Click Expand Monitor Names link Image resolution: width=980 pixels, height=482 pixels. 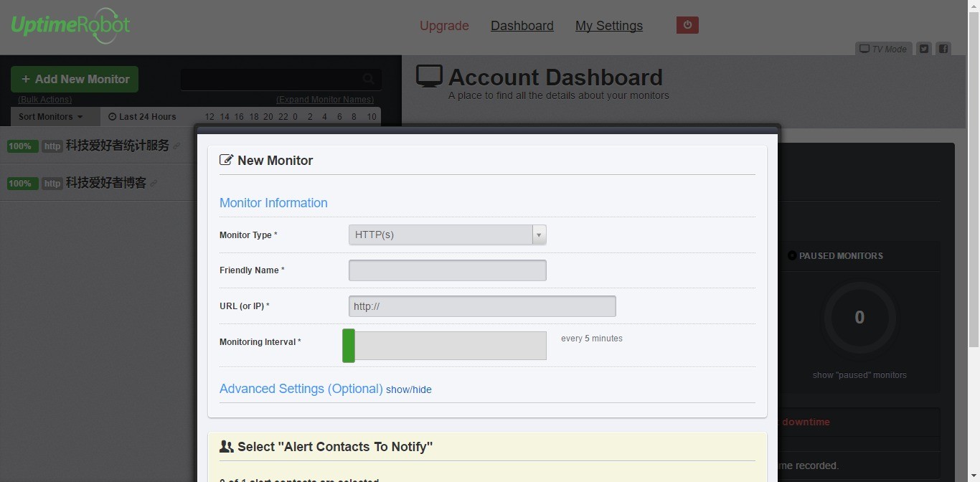tap(325, 100)
